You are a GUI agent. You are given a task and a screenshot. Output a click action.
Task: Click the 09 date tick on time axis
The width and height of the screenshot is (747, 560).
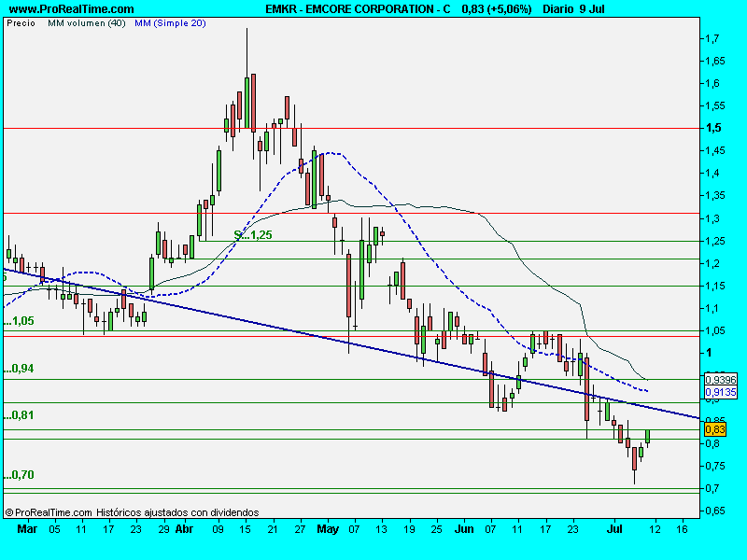coord(218,529)
